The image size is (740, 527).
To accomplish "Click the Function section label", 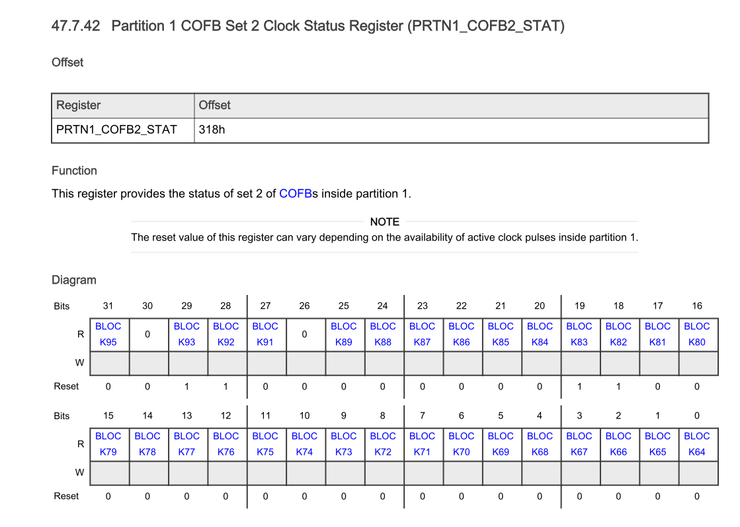I will pyautogui.click(x=75, y=171).
